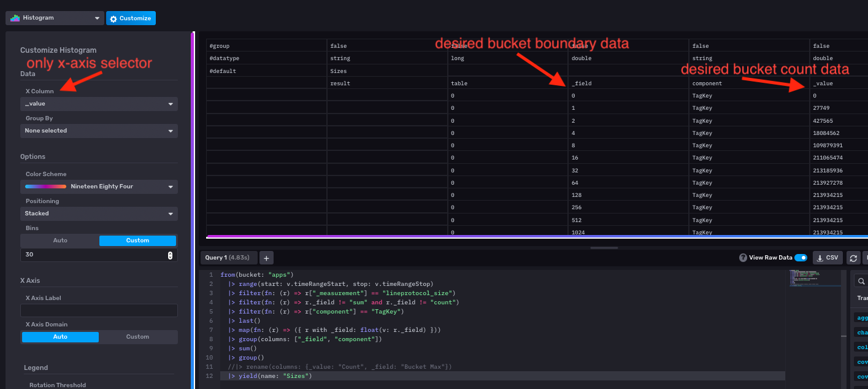Image resolution: width=868 pixels, height=389 pixels.
Task: Click the code line with |> last()
Action: point(244,320)
